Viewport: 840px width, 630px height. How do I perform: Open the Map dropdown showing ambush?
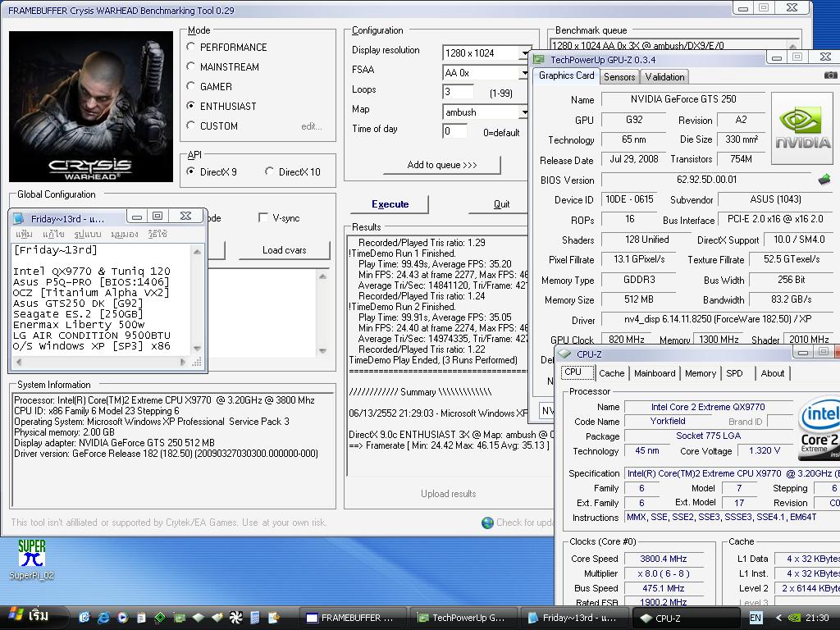(524, 112)
